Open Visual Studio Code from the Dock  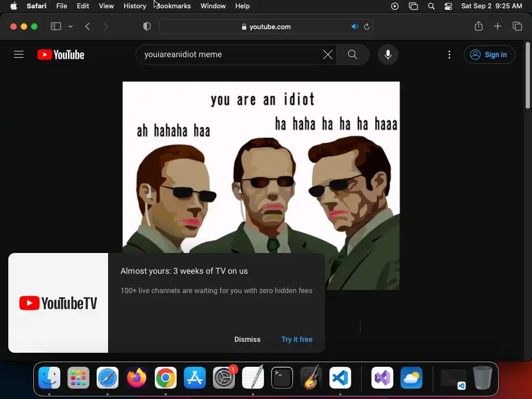(340, 378)
